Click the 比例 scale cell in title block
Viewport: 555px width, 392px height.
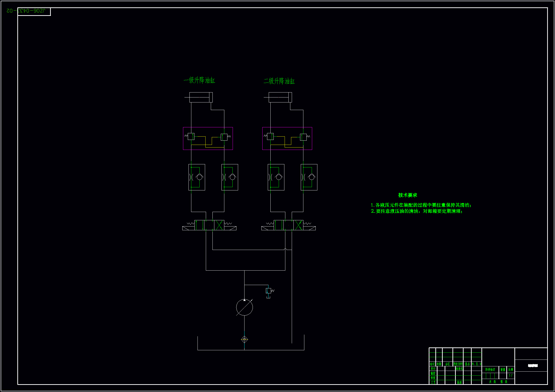tap(511, 369)
